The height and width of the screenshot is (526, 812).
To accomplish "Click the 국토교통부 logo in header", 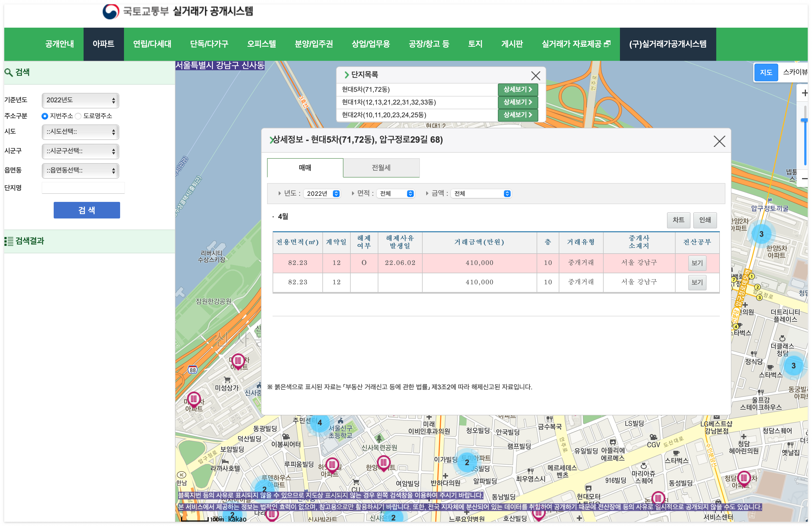I will pos(111,12).
